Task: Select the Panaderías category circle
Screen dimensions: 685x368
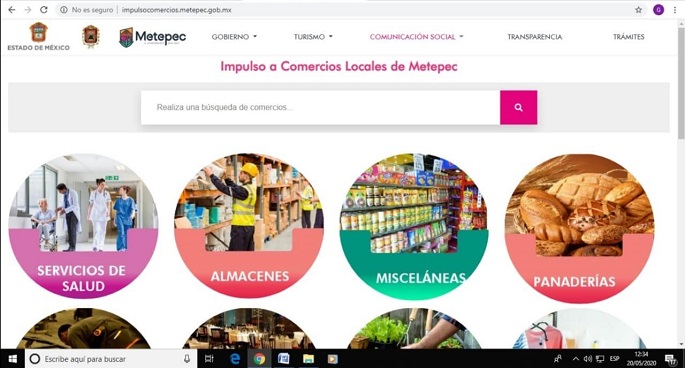Action: 579,228
